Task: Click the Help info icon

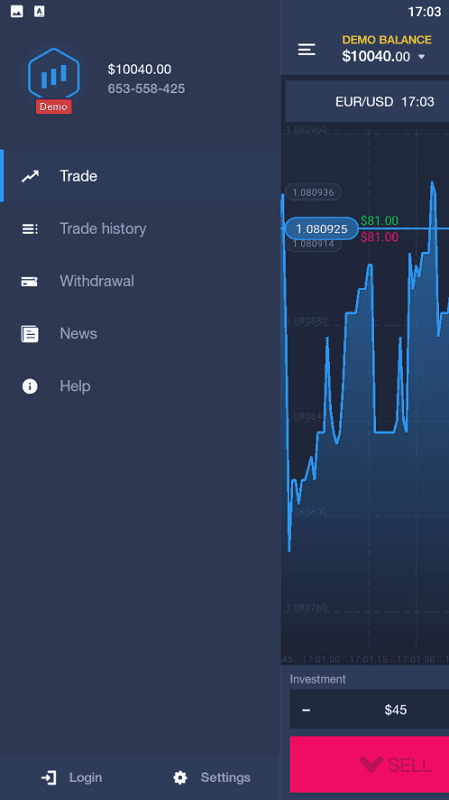Action: coord(30,386)
